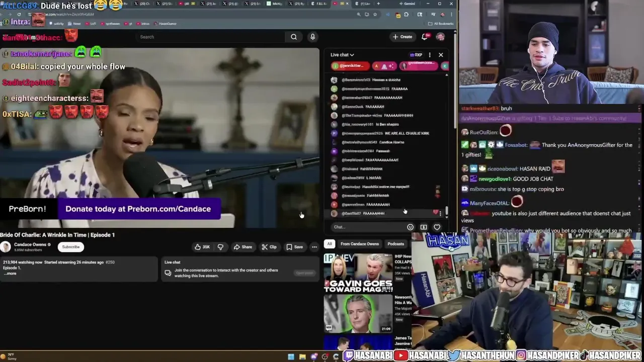Image resolution: width=644 pixels, height=362 pixels.
Task: Open live chat three-dot options menu
Action: point(430,55)
